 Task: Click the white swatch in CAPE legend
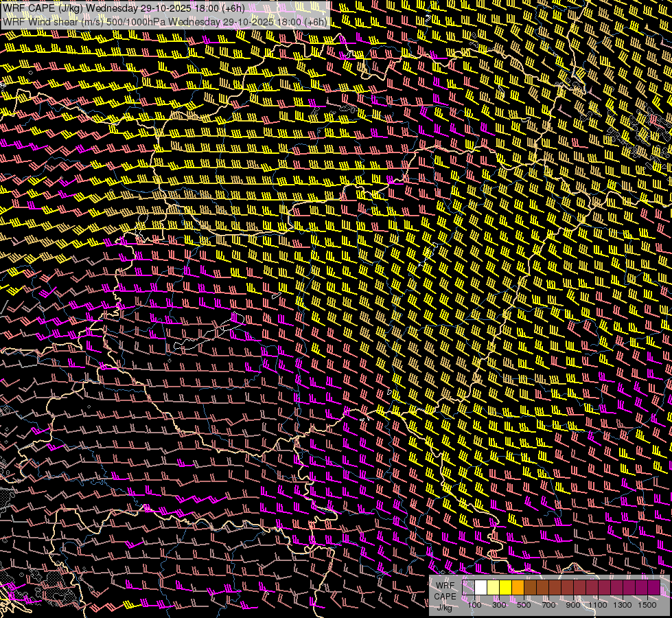click(481, 588)
